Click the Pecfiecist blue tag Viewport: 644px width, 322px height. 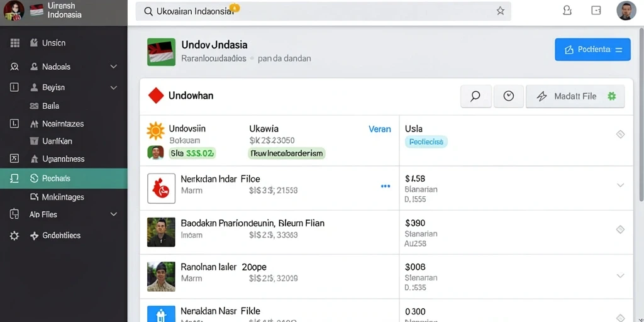426,142
